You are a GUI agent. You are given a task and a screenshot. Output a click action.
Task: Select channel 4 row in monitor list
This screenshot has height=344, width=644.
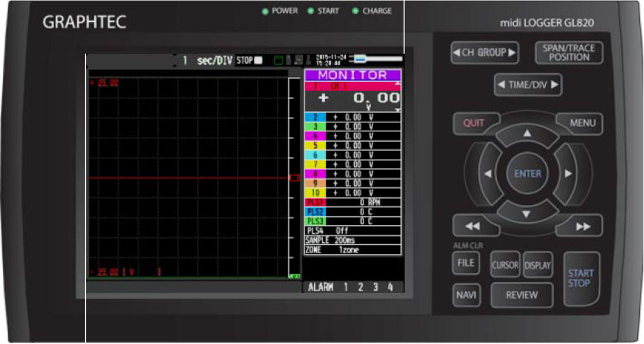pos(353,136)
